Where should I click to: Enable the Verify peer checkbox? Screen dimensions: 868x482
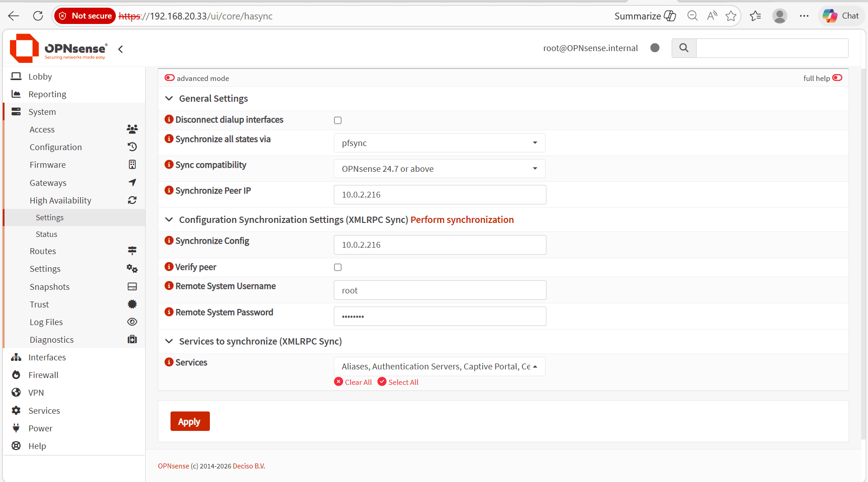pyautogui.click(x=338, y=267)
